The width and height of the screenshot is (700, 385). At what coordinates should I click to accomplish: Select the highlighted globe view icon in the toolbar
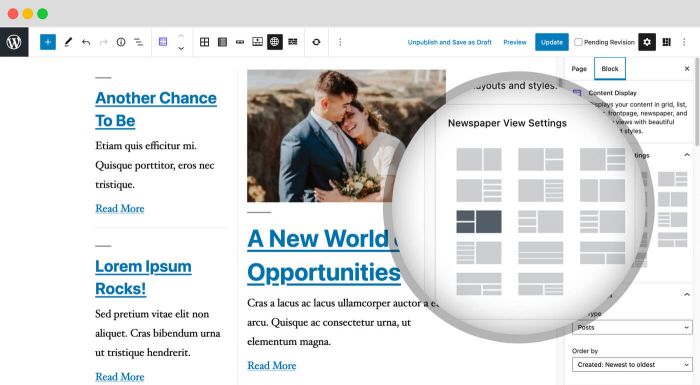click(x=275, y=42)
